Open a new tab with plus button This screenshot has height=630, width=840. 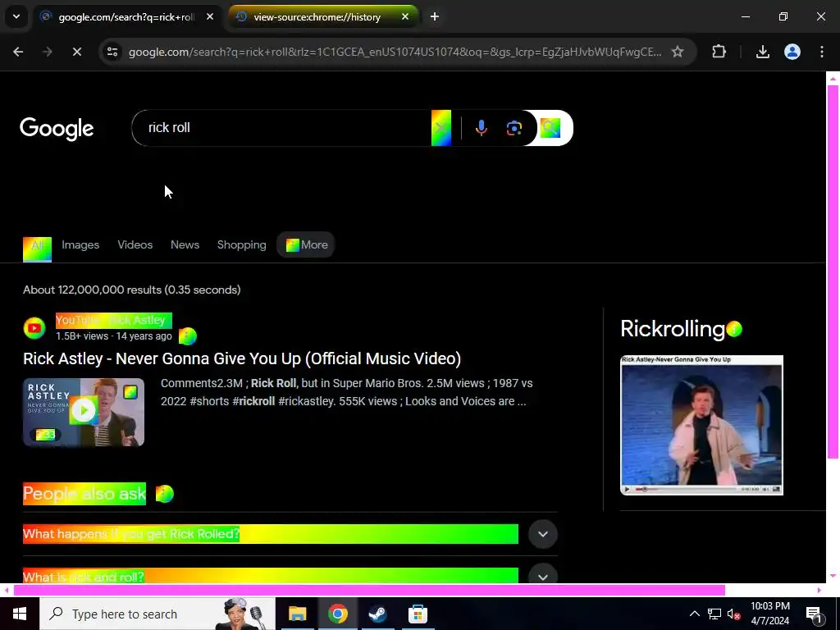[x=435, y=16]
